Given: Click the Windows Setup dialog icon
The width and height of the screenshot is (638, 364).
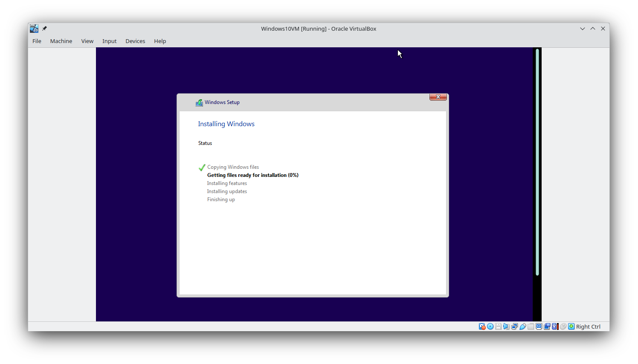Looking at the screenshot, I should coord(199,103).
